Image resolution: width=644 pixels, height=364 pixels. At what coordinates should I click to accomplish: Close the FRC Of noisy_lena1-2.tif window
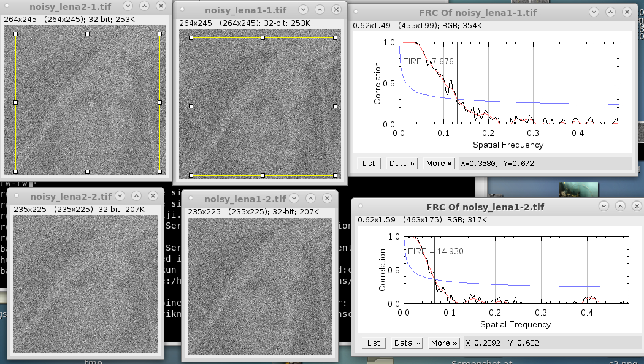tap(637, 206)
